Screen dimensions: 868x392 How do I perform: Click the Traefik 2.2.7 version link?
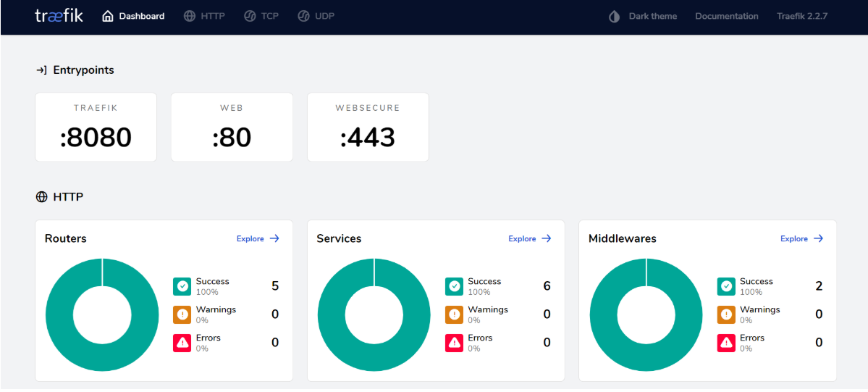tap(802, 16)
